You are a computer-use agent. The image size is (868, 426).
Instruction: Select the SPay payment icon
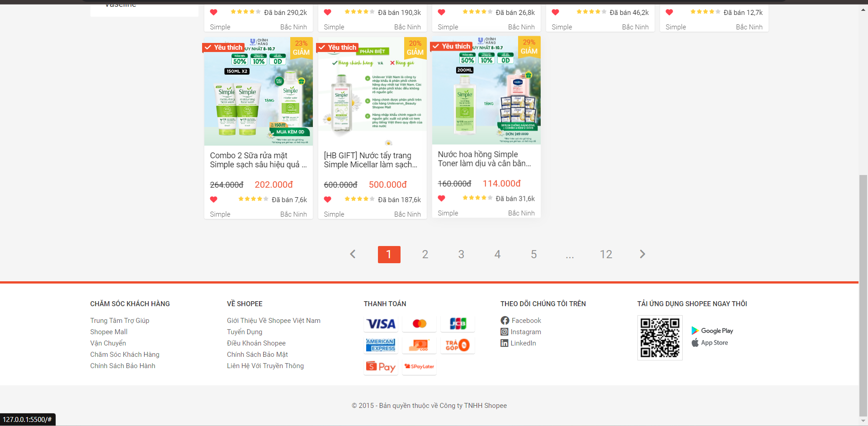(380, 366)
